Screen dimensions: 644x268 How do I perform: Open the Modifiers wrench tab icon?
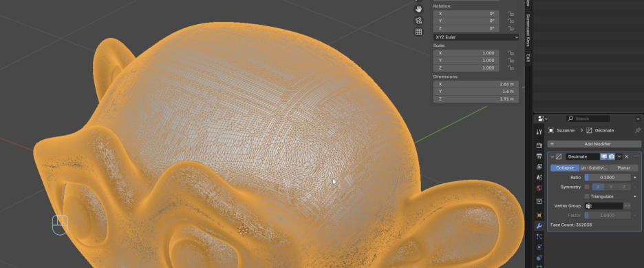[x=539, y=226]
